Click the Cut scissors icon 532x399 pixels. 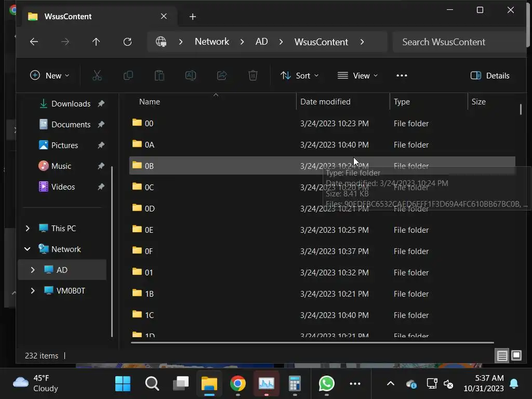[x=97, y=75]
